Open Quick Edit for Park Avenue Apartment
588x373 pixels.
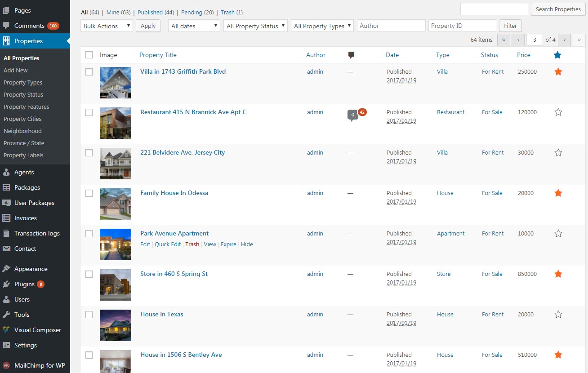pyautogui.click(x=167, y=244)
